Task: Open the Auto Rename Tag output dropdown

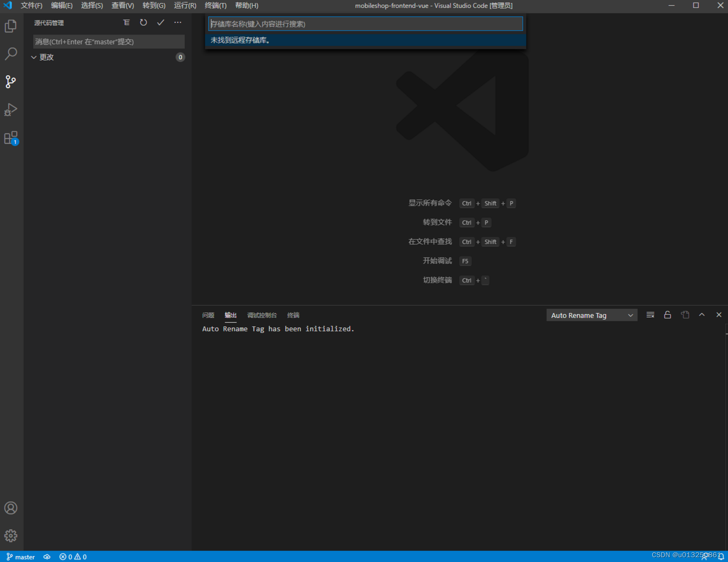Action: click(x=592, y=315)
